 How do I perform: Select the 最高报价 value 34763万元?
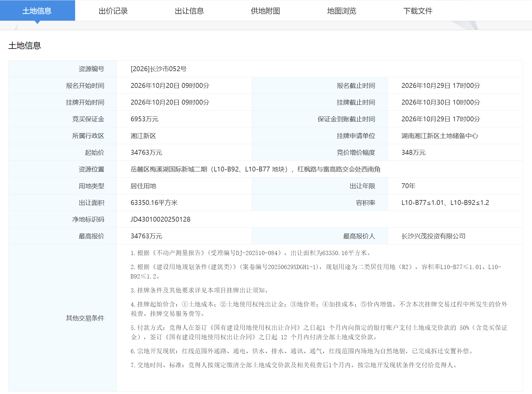click(146, 236)
